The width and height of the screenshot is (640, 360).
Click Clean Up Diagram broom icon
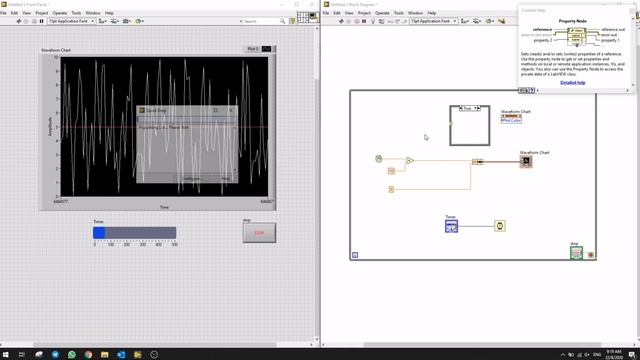(501, 21)
